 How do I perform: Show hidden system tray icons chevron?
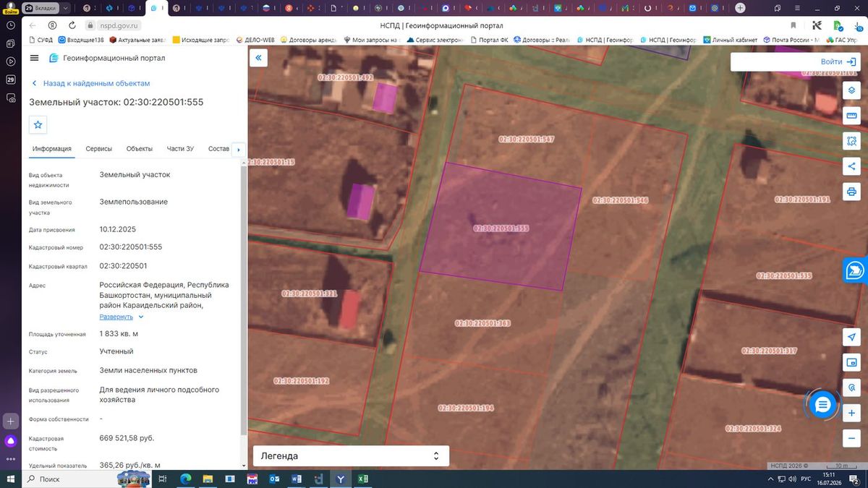[x=769, y=479]
